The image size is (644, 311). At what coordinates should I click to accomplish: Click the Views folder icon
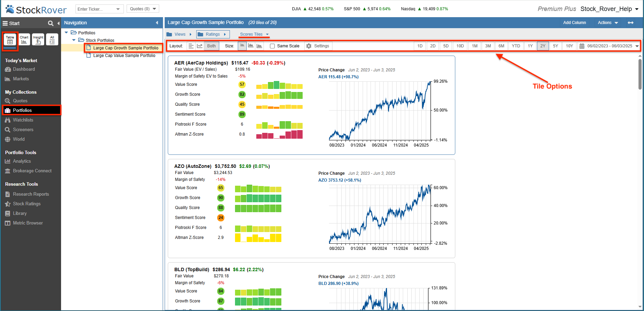169,34
